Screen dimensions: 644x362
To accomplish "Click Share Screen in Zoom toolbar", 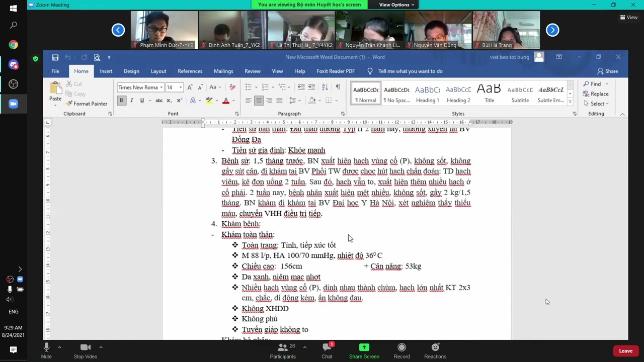I will coord(364,350).
